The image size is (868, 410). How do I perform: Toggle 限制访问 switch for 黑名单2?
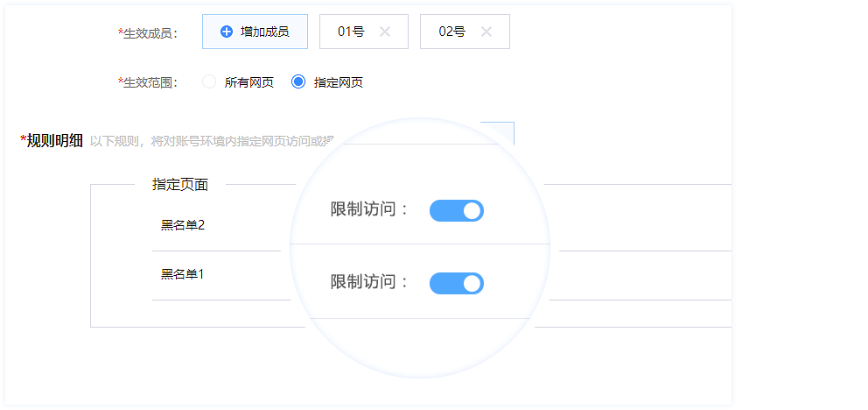coord(456,210)
